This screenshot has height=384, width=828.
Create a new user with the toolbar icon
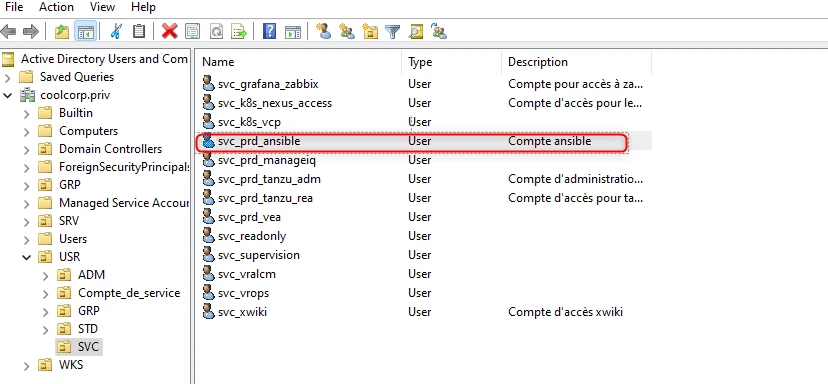coord(323,32)
